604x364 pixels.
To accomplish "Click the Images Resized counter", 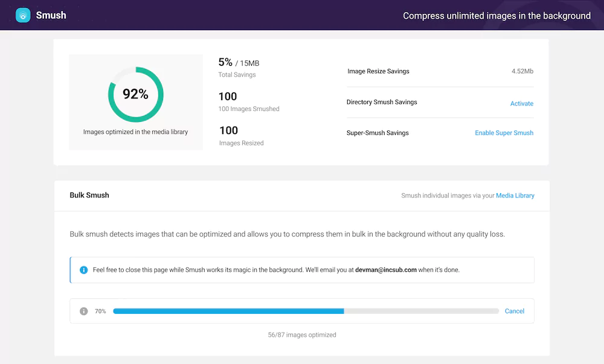I will (240, 136).
